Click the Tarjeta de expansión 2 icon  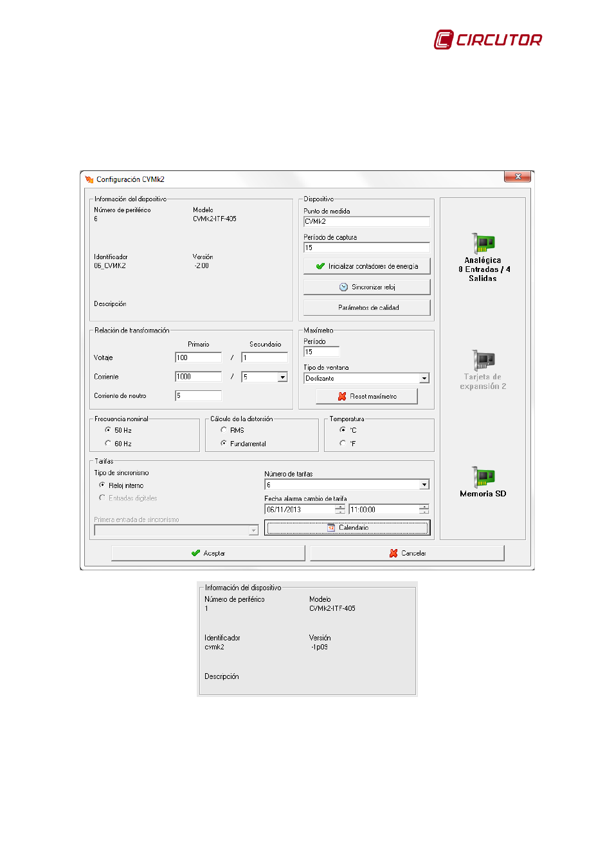pos(483,361)
